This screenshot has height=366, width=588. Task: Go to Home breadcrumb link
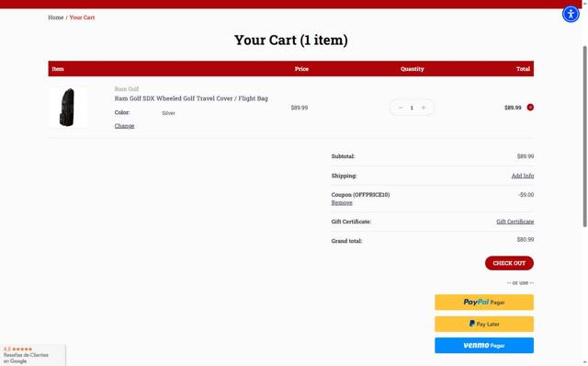55,17
